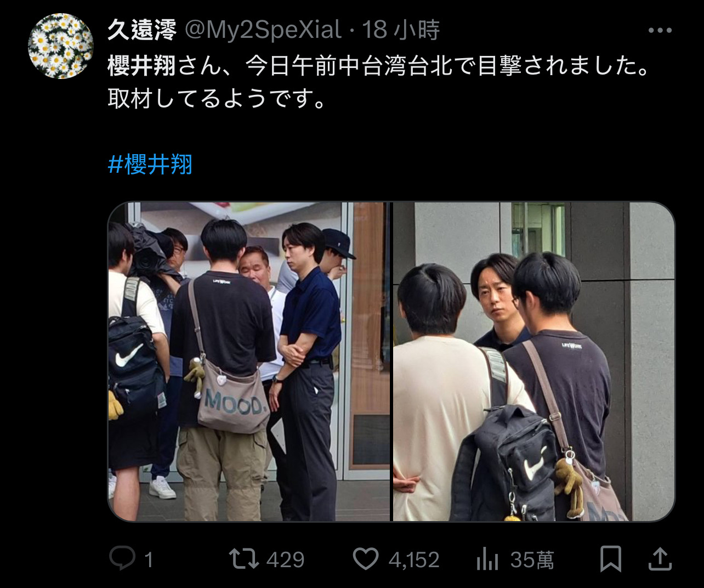The image size is (704, 588).
Task: Click the 429 repost count
Action: 285,559
